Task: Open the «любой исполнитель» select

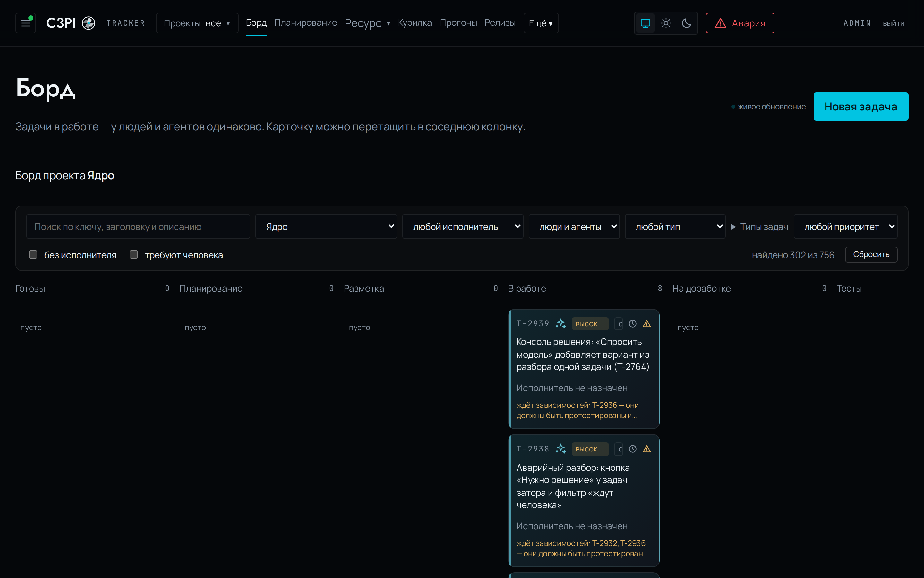Action: [463, 227]
